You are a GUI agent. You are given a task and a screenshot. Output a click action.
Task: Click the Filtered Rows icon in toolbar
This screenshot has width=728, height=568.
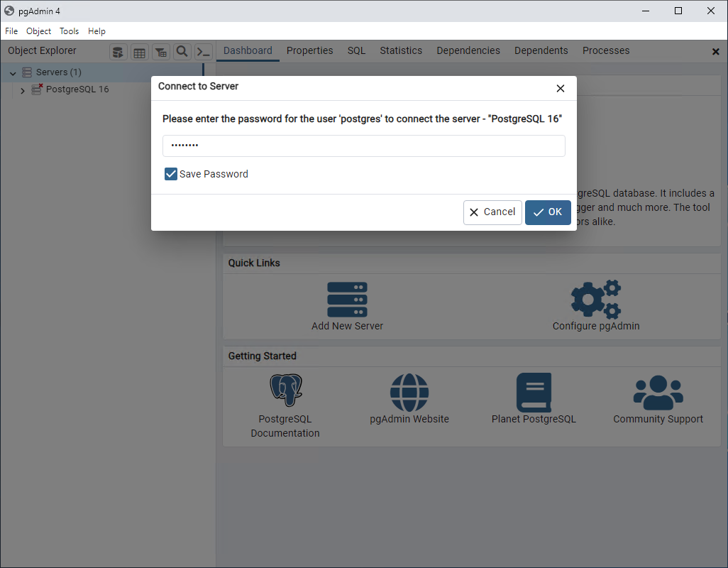tap(160, 52)
